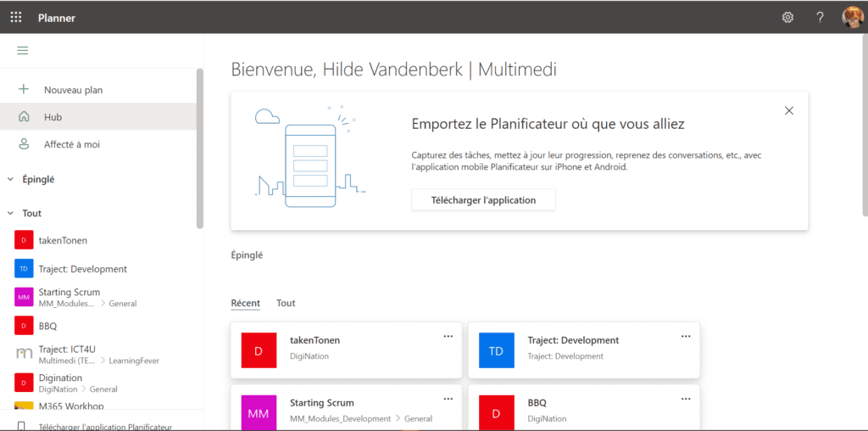Click the blue TD tile on Traject: Development card
Viewport: 868px width, 431px height.
pyautogui.click(x=497, y=350)
